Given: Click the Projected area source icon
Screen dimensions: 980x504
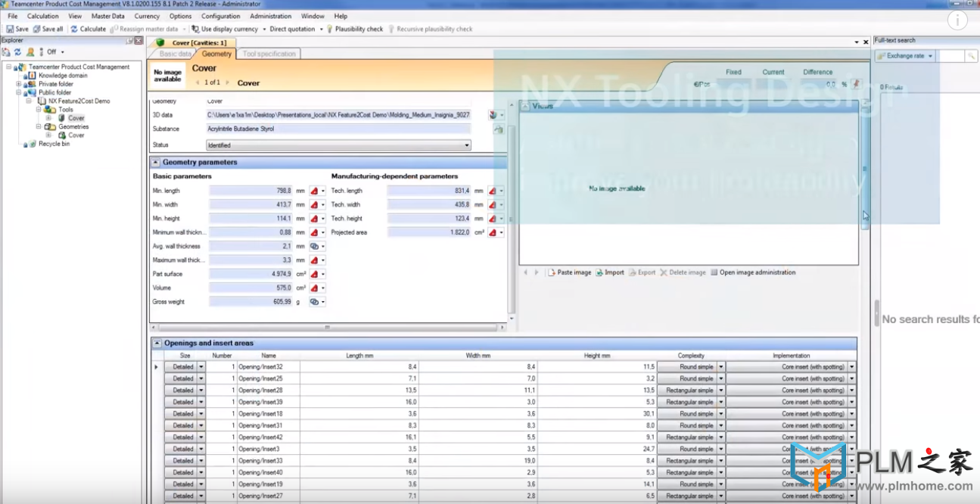Looking at the screenshot, I should (x=492, y=232).
